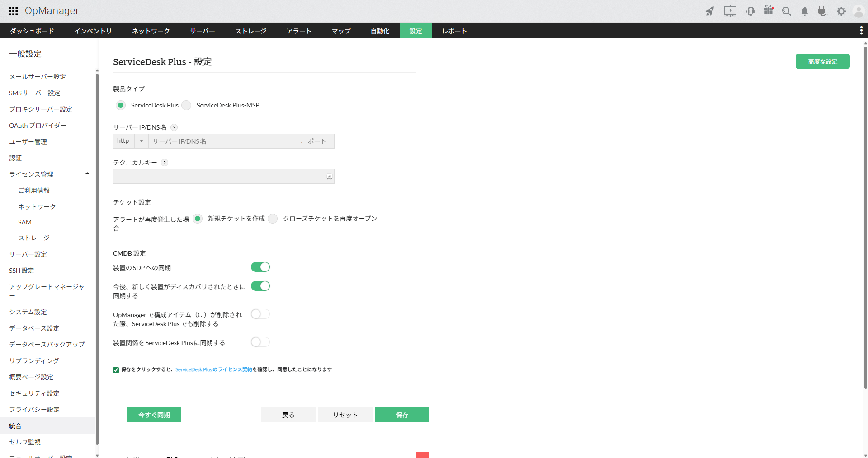Open OAuth プロバイダー in sidebar

point(38,126)
